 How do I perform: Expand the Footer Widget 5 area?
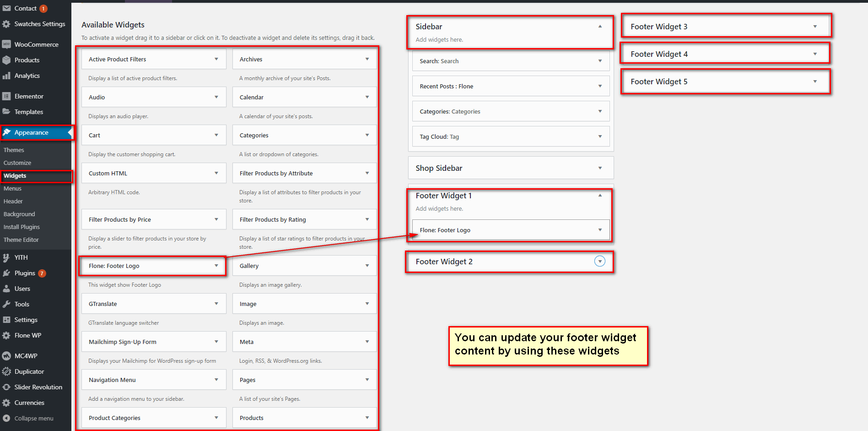(x=815, y=82)
